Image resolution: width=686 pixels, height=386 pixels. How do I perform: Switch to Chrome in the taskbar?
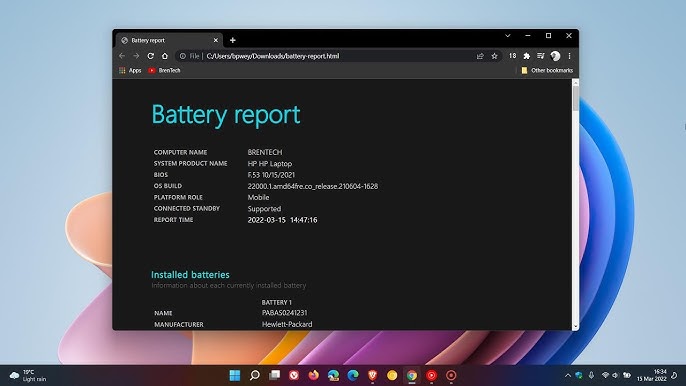412,375
